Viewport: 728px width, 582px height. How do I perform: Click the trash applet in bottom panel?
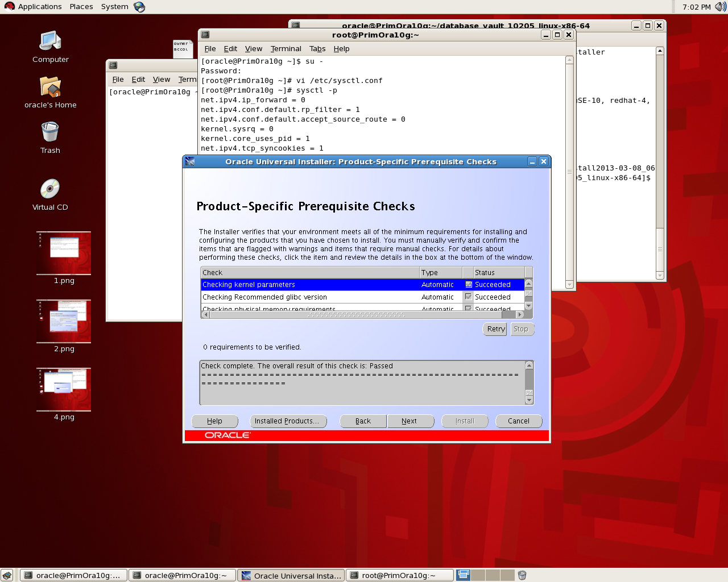(x=522, y=575)
